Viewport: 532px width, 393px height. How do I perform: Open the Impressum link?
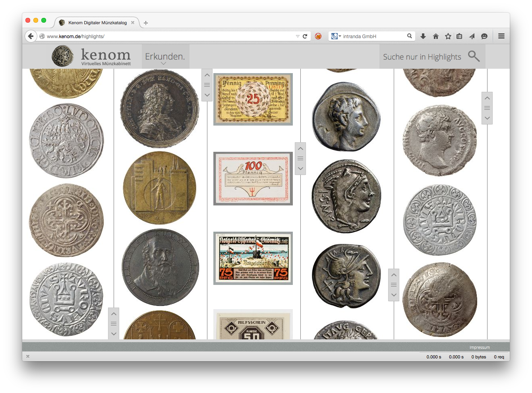pyautogui.click(x=480, y=347)
